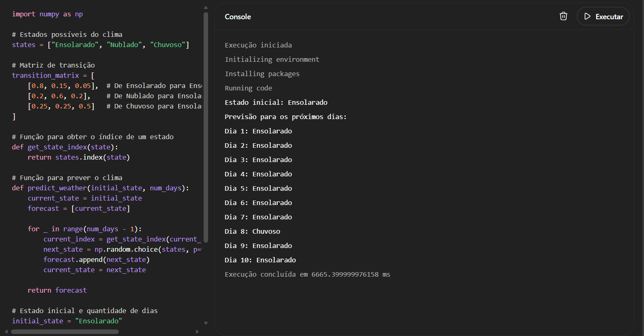Click the 'Dia 8: Chuvoso' console output
Viewport: 644px width, 336px height.
click(x=252, y=232)
